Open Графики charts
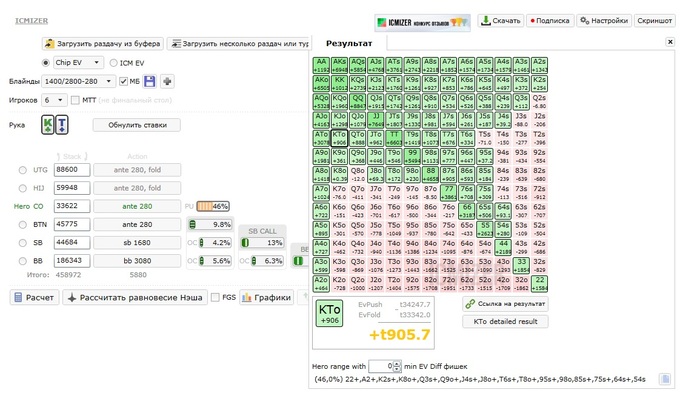Screen dimensions: 700x401 coord(267,297)
